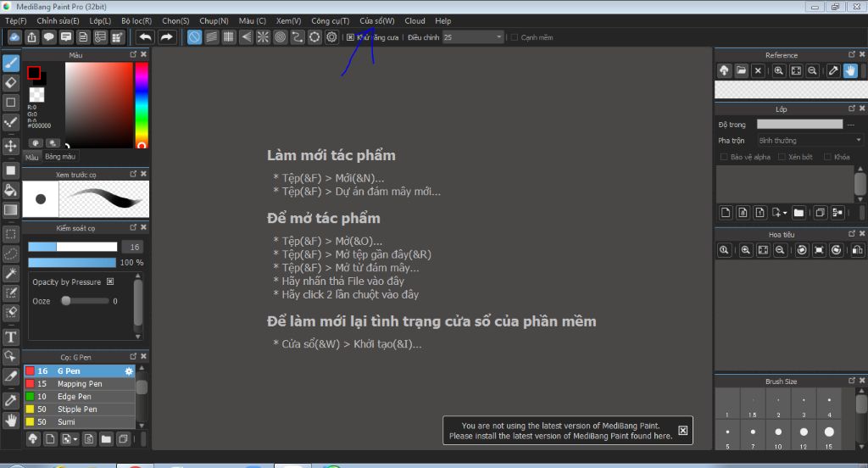Enable the curve snap guide

(298, 37)
